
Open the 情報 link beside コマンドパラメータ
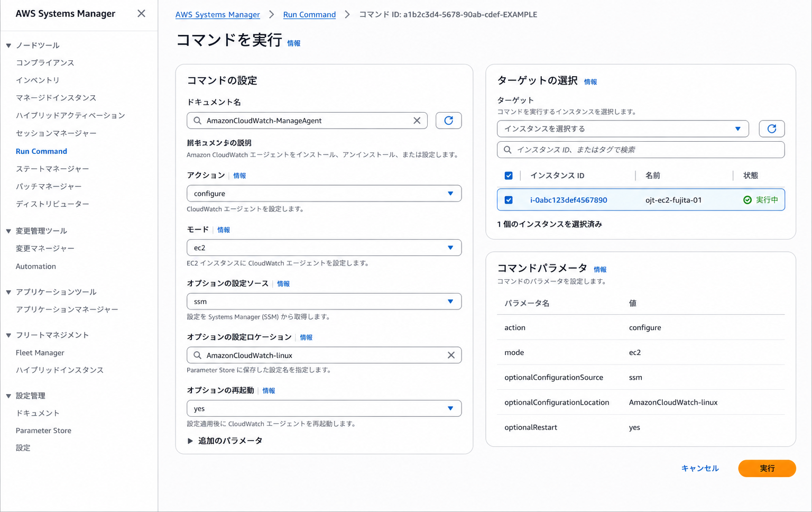(600, 270)
